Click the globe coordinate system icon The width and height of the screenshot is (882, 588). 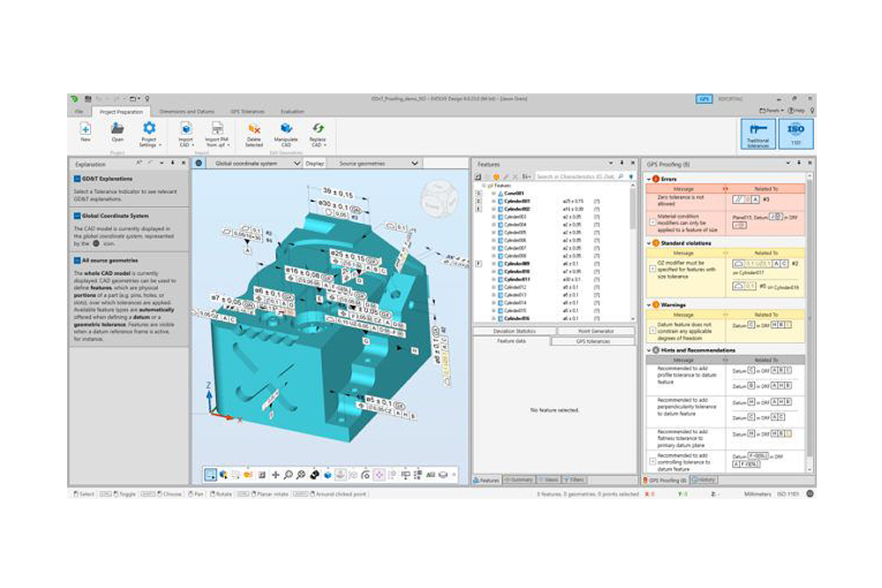[198, 163]
